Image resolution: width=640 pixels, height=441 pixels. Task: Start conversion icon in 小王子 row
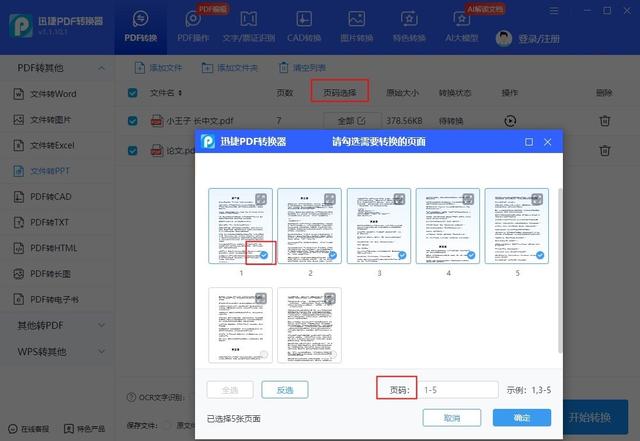click(x=510, y=121)
